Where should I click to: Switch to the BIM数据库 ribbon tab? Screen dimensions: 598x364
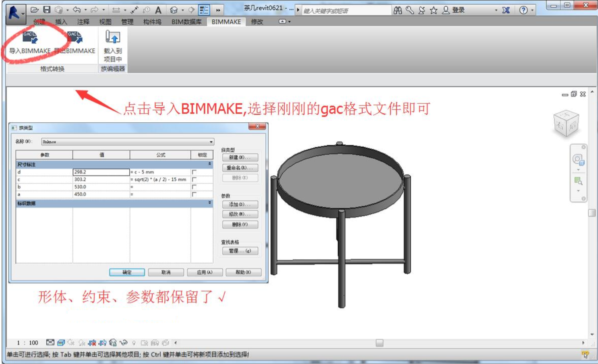pos(186,22)
